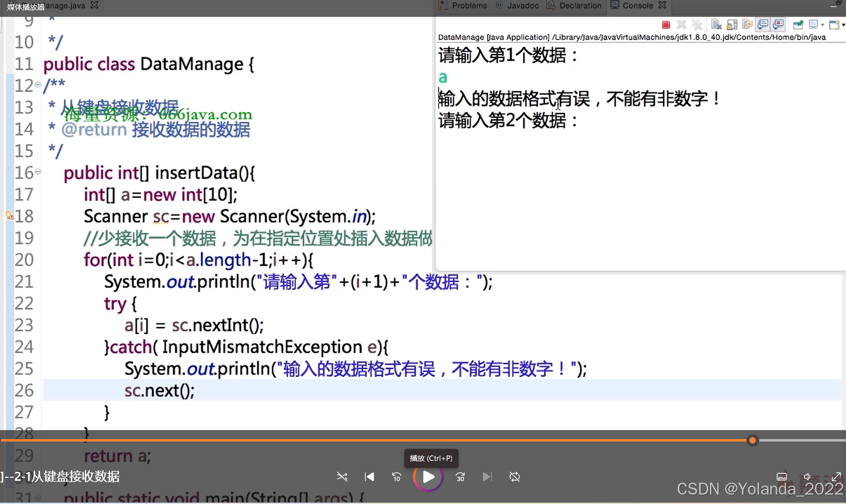This screenshot has height=504, width=846.
Task: Click the Display Selected Console monitor icon
Action: [813, 24]
